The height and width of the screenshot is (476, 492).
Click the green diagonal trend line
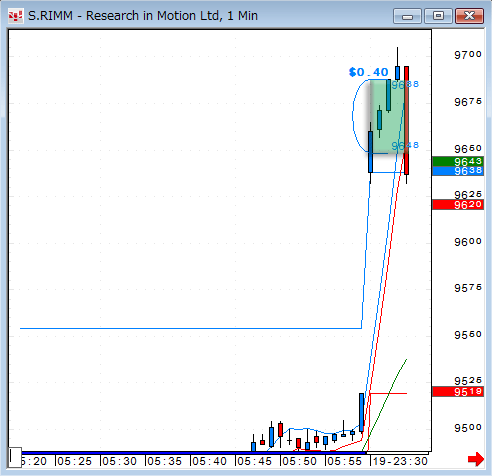click(384, 405)
